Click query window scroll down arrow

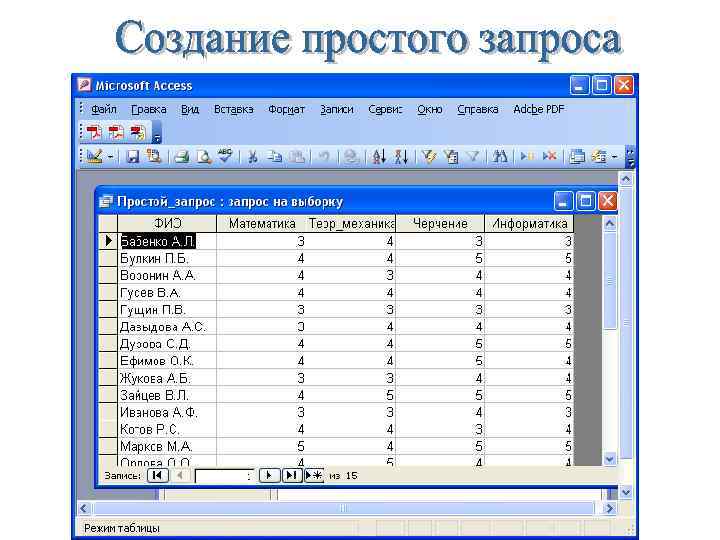(610, 459)
